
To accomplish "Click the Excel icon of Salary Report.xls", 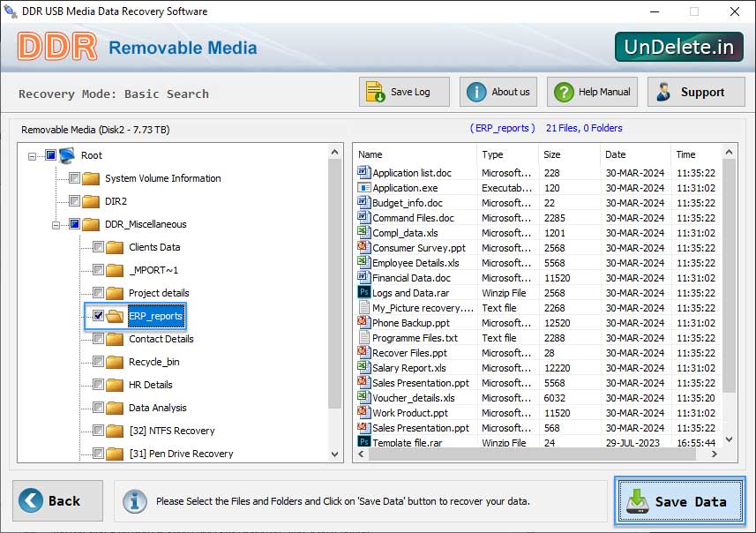I will coord(363,366).
